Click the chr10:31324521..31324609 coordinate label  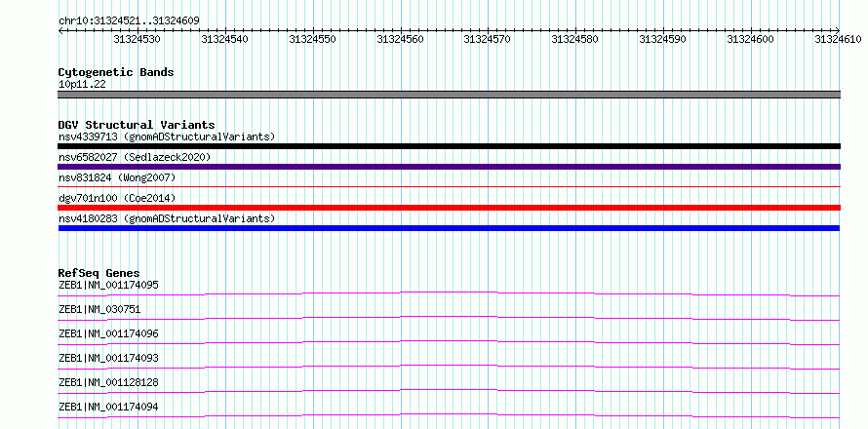(129, 20)
